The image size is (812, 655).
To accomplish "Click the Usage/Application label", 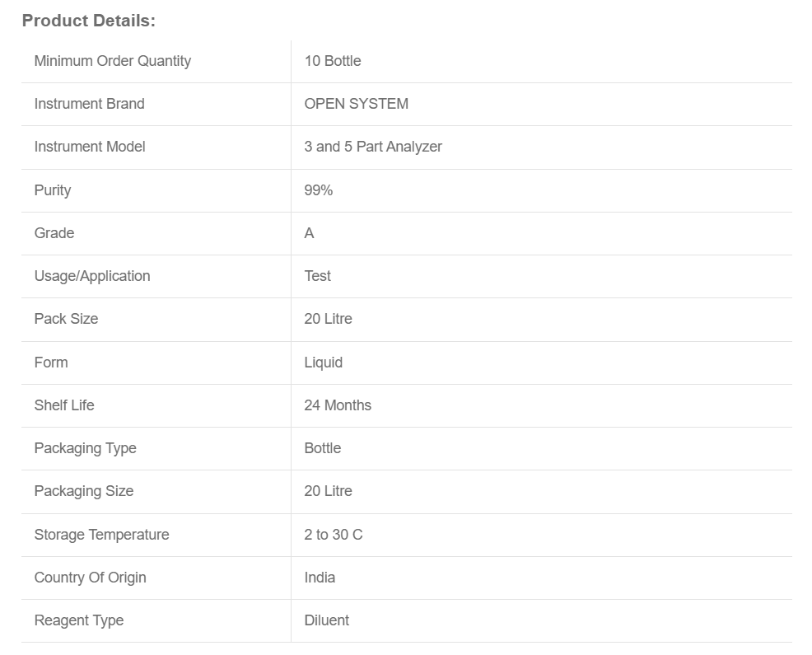I will (92, 276).
